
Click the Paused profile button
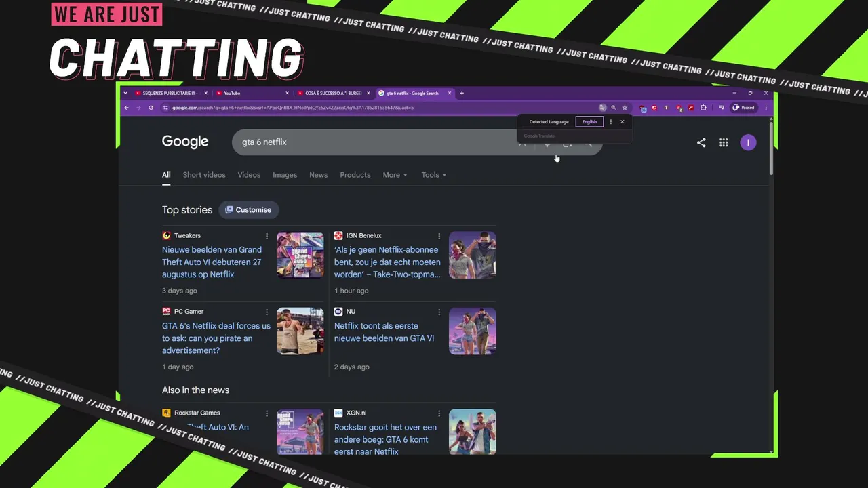click(x=744, y=108)
